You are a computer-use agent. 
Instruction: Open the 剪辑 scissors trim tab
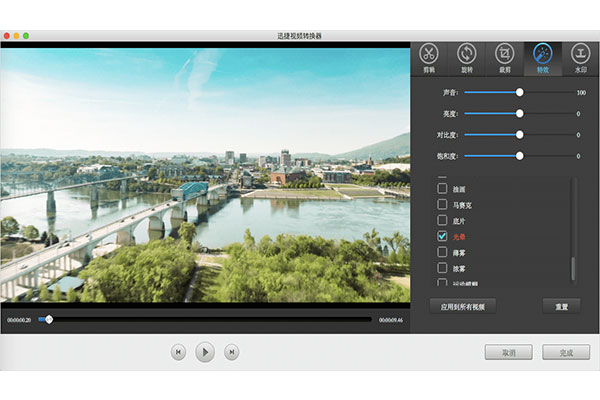tap(429, 59)
